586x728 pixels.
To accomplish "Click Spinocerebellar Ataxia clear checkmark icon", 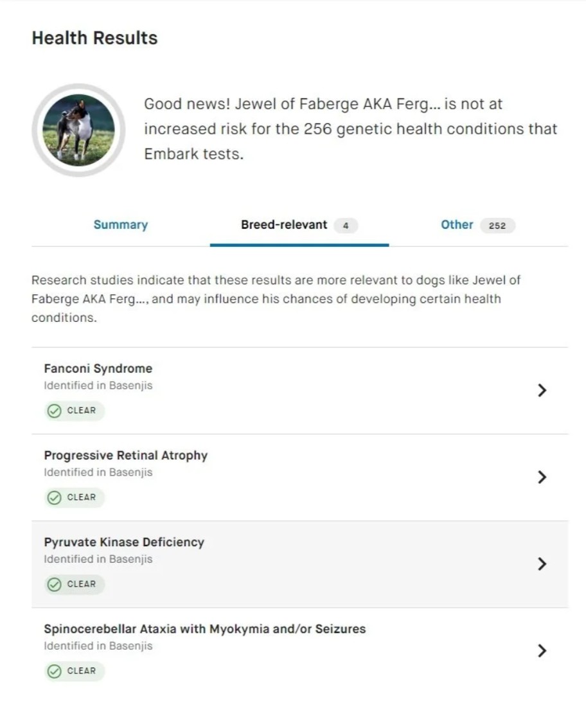I will click(x=55, y=671).
